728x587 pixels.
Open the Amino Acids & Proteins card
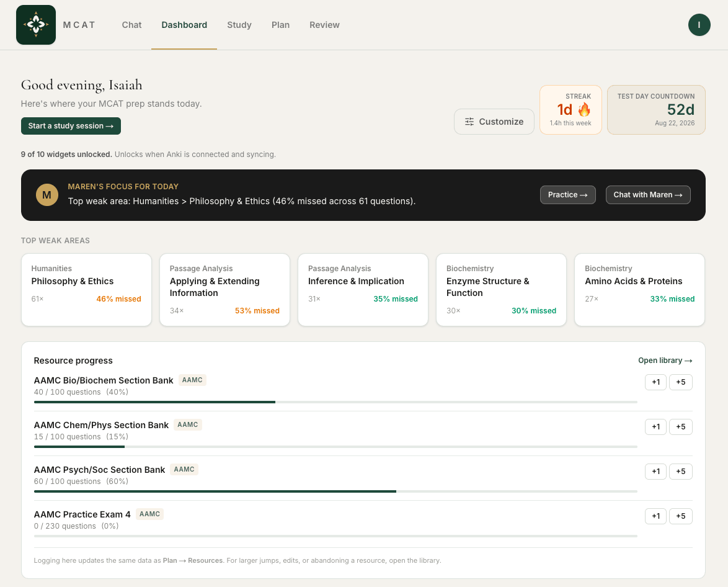tap(640, 290)
